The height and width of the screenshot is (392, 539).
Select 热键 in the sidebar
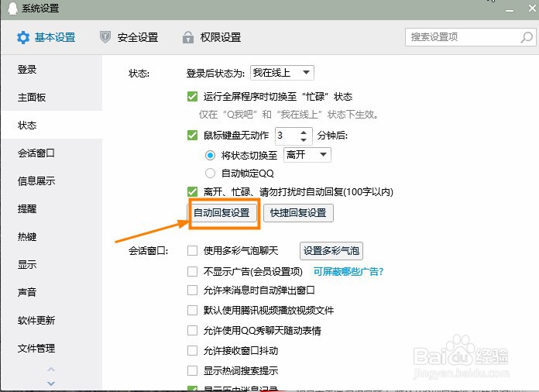pos(52,236)
